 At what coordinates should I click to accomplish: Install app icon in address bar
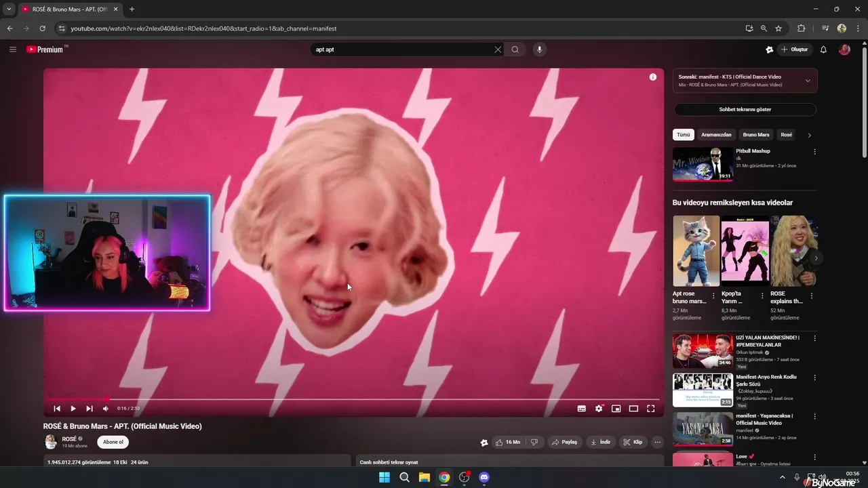click(x=749, y=28)
